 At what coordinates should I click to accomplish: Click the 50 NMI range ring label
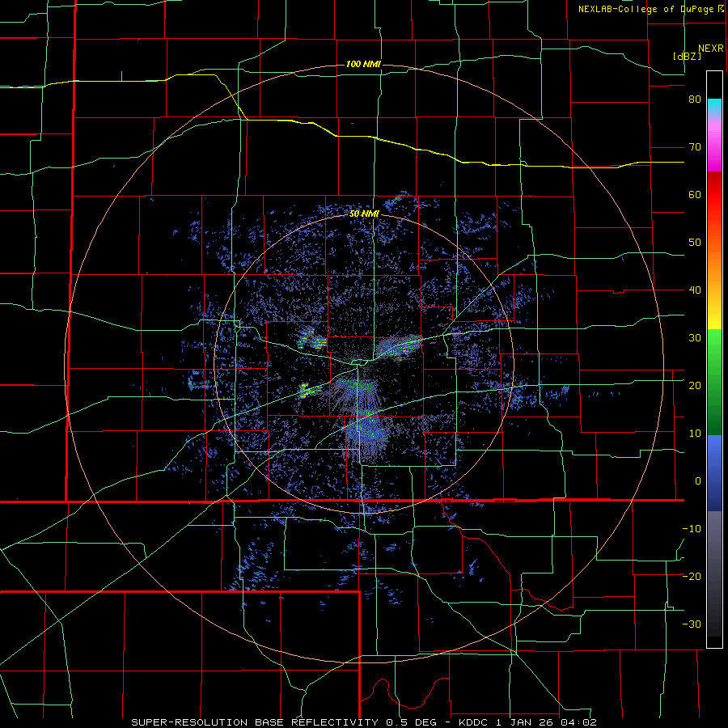click(364, 214)
